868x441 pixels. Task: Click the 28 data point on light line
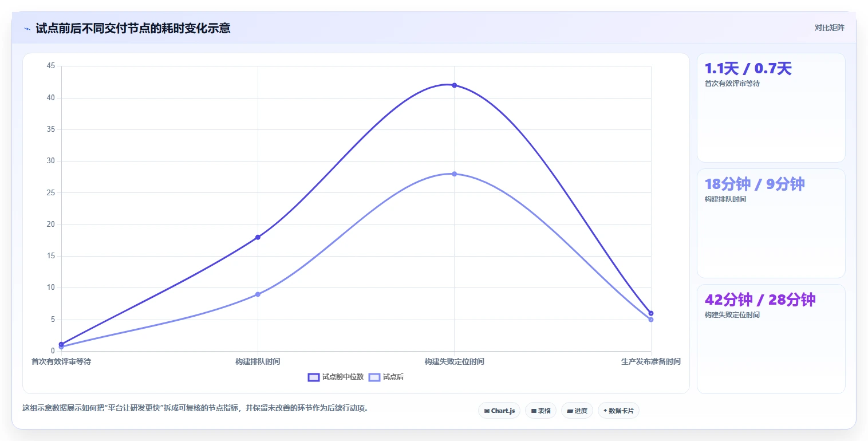(455, 174)
